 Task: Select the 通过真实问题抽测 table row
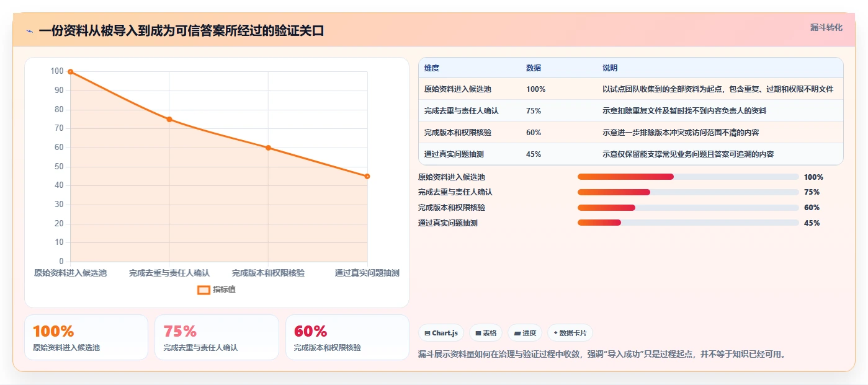click(x=631, y=154)
